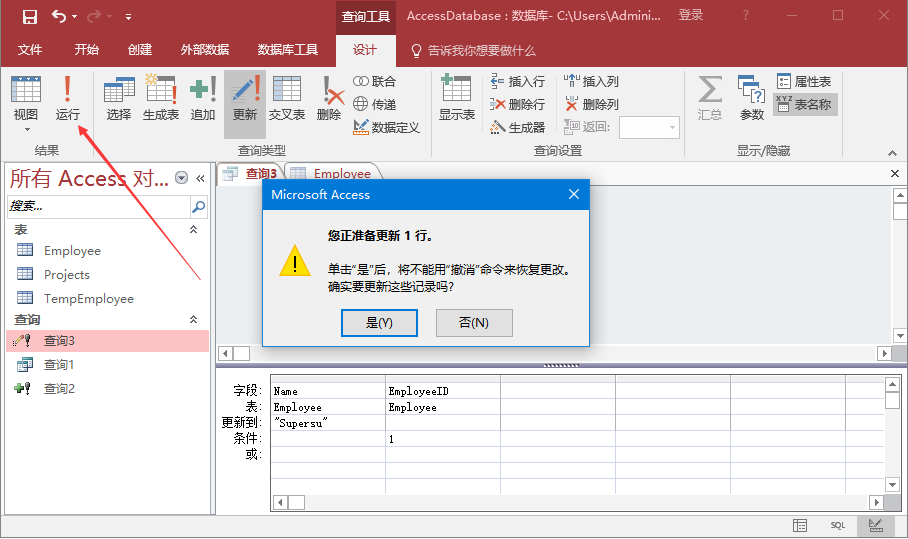Open the Show Table (显示表) icon
This screenshot has width=908, height=539.
456,98
